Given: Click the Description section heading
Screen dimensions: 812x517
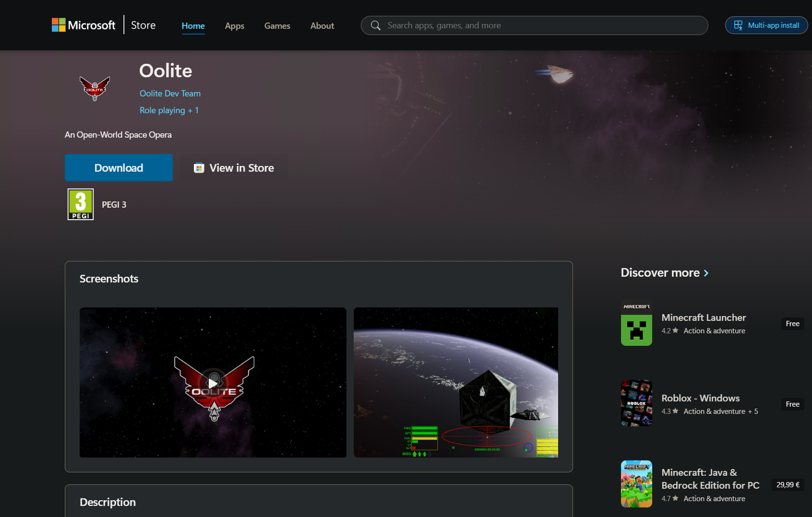Looking at the screenshot, I should point(107,502).
